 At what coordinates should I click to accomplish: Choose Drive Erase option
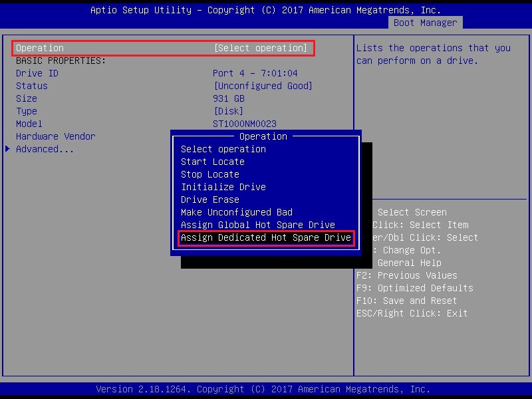[x=209, y=199]
